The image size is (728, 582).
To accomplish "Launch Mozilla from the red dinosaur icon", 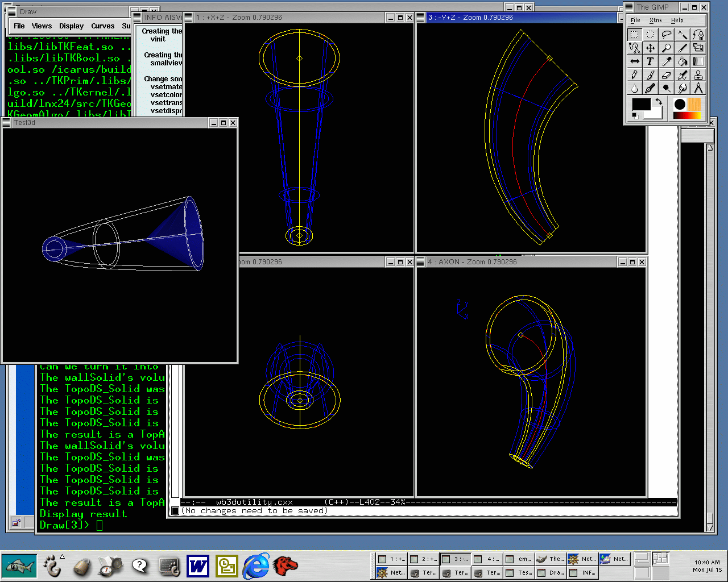I will pos(285,566).
